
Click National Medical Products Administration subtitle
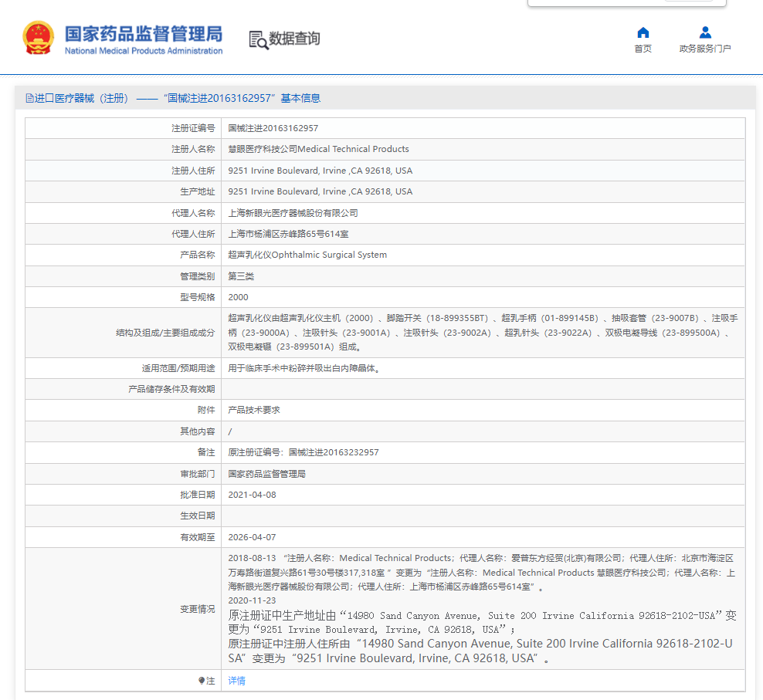[x=144, y=51]
